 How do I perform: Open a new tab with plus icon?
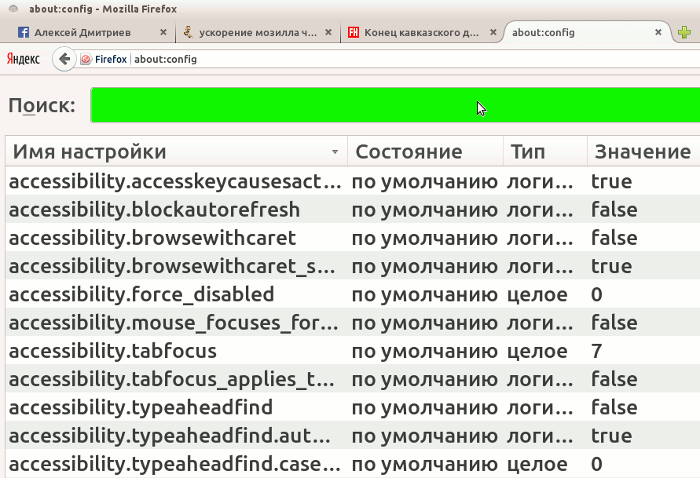(684, 32)
